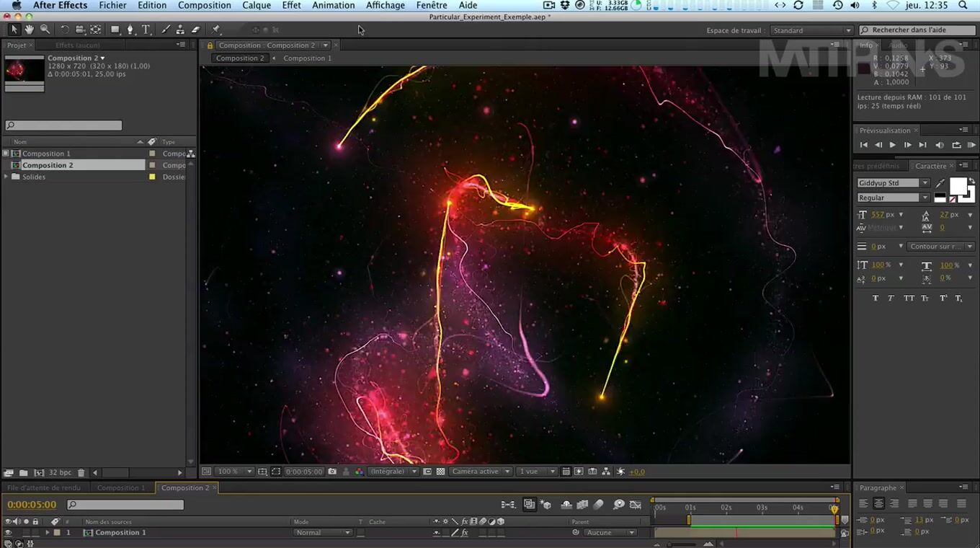Image resolution: width=980 pixels, height=548 pixels.
Task: Toggle audio mute in Prévisualisation panel
Action: [x=940, y=145]
